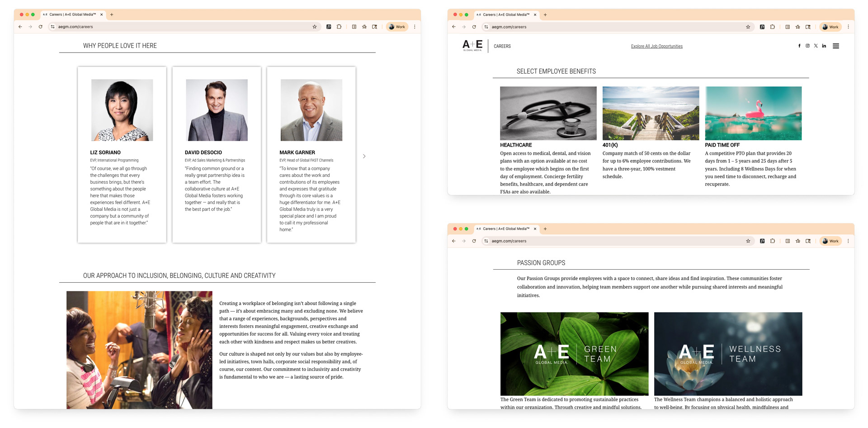
Task: Click the Healthcare stethoscope image
Action: [548, 113]
